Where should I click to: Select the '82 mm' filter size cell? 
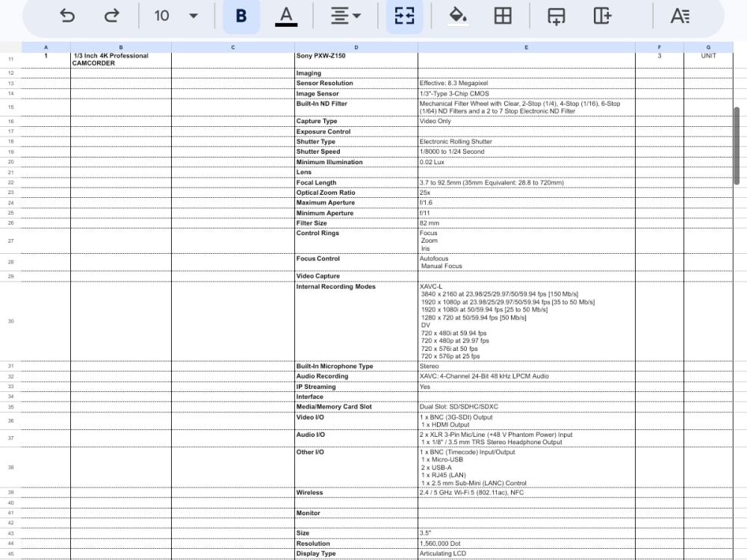click(x=527, y=223)
